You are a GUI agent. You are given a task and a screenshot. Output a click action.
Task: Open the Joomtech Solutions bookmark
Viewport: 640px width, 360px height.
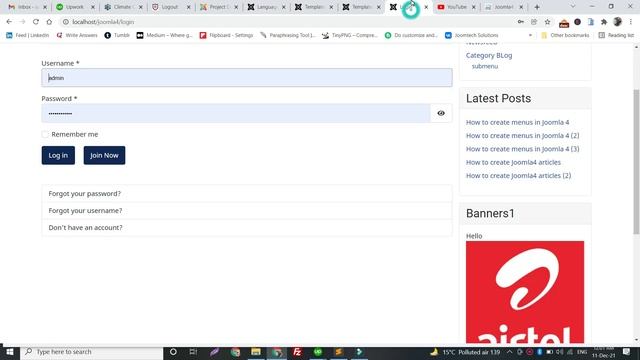[471, 35]
